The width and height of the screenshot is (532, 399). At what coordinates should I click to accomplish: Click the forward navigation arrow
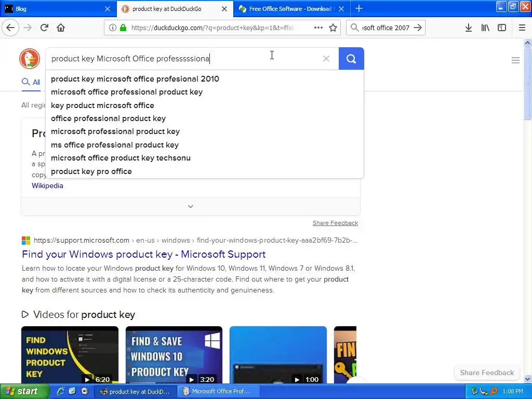(x=28, y=28)
